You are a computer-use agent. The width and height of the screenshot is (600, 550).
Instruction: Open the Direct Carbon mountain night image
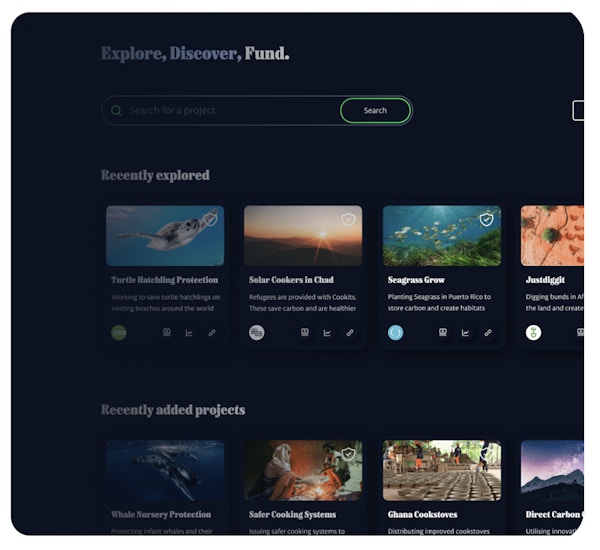(x=552, y=470)
